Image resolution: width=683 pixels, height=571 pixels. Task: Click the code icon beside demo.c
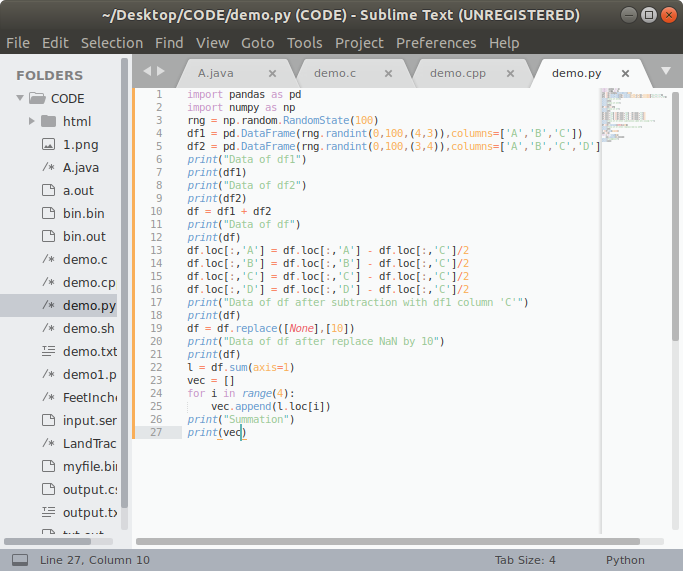click(48, 259)
